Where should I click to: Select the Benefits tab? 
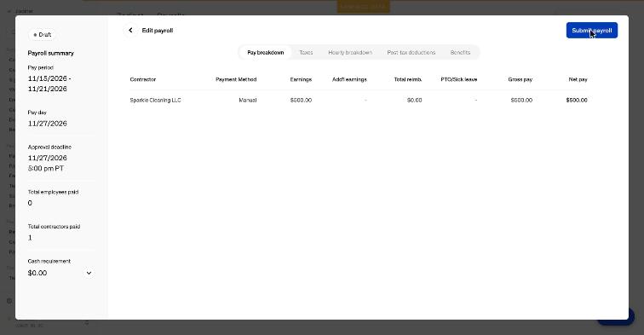click(x=460, y=53)
